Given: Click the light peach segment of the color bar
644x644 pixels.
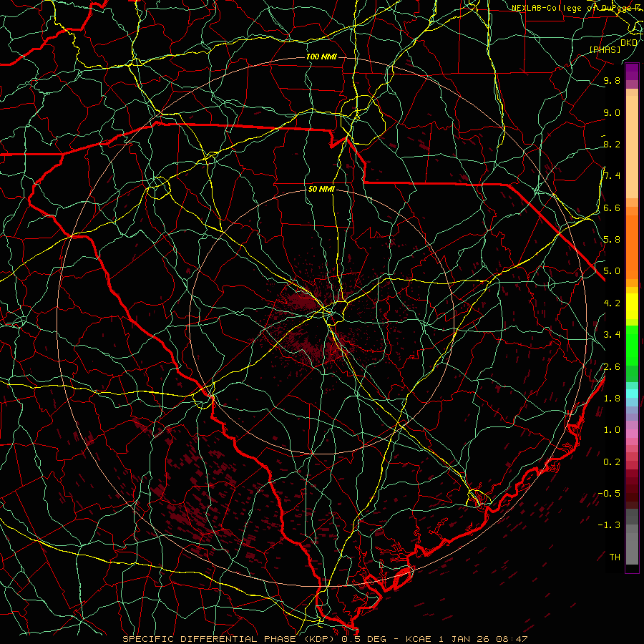Looking at the screenshot, I should click(632, 147).
